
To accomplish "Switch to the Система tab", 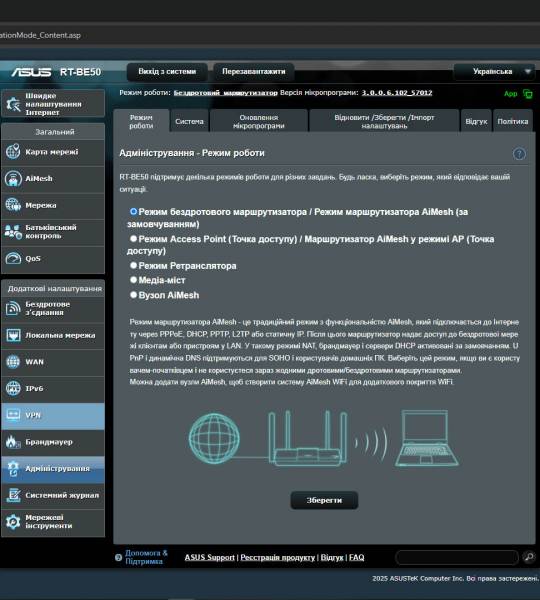I will tap(189, 121).
